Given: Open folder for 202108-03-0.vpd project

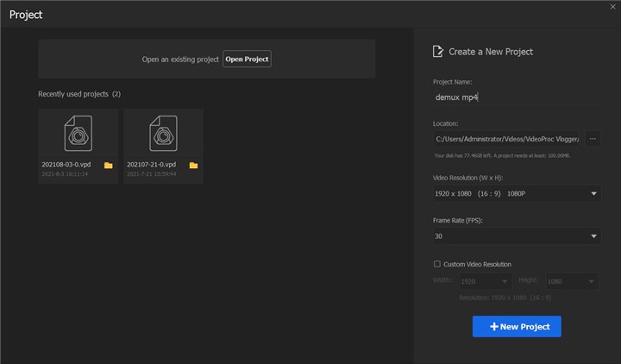Looking at the screenshot, I should point(109,165).
